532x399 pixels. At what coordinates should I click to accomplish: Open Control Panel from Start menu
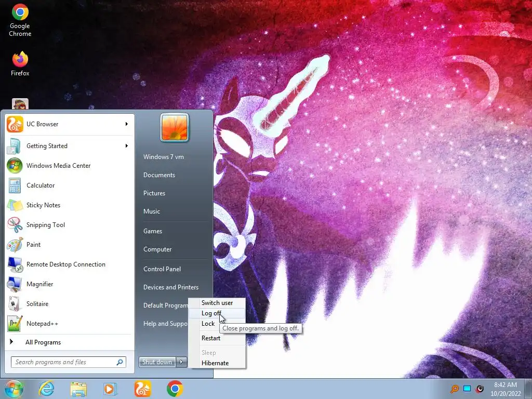point(162,269)
